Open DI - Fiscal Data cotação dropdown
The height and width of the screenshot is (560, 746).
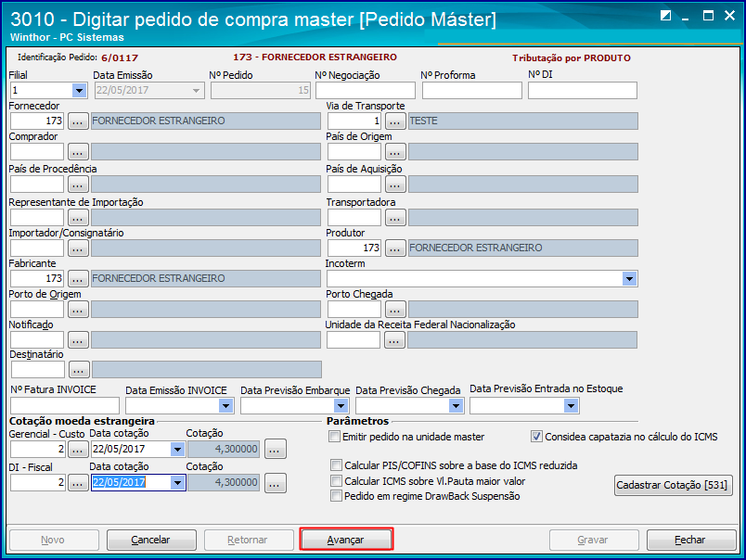pos(177,483)
